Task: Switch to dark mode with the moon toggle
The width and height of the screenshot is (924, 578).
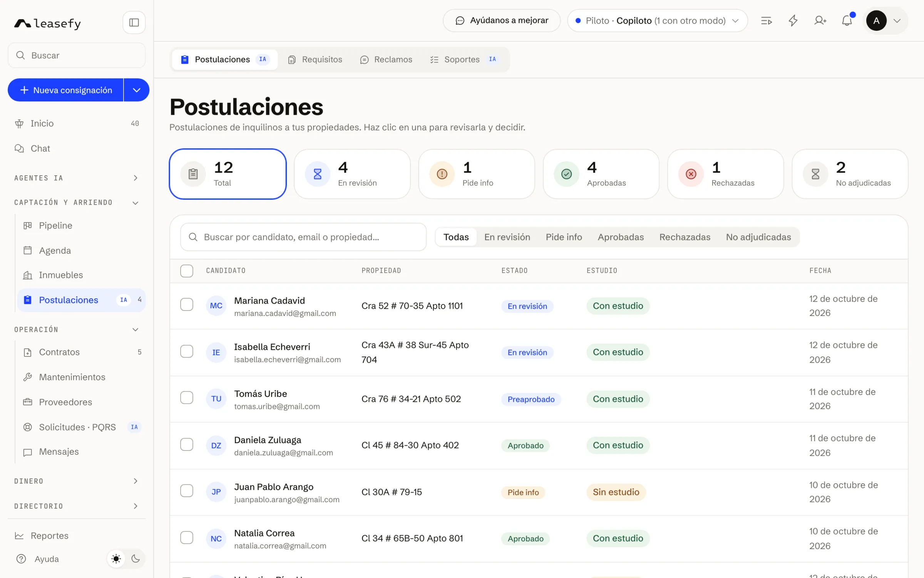Action: pyautogui.click(x=136, y=559)
